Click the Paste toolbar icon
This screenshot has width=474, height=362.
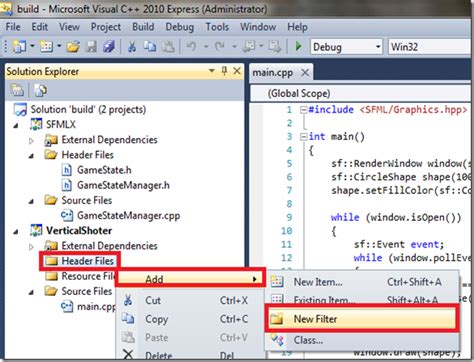168,47
